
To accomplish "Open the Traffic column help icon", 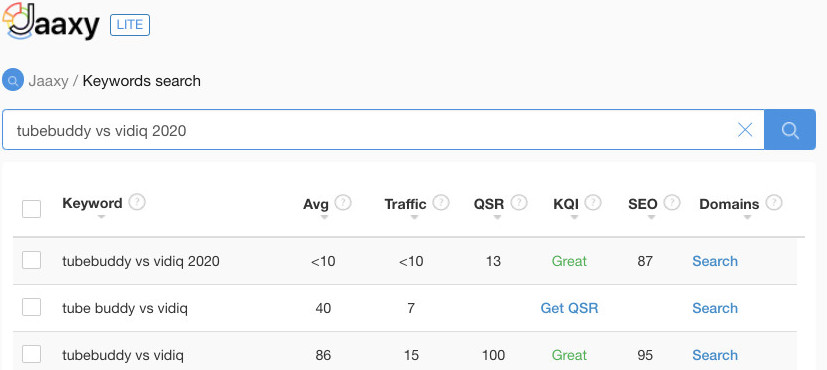I will click(x=441, y=202).
